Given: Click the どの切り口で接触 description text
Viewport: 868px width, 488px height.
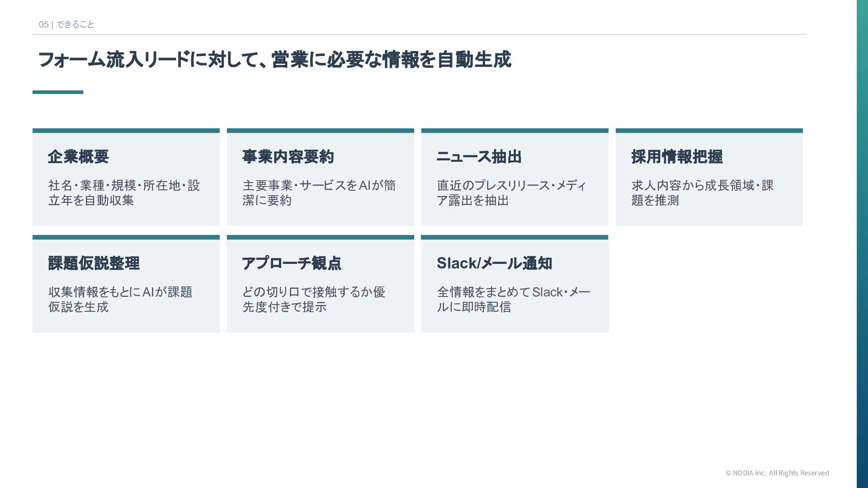Looking at the screenshot, I should click(x=314, y=300).
